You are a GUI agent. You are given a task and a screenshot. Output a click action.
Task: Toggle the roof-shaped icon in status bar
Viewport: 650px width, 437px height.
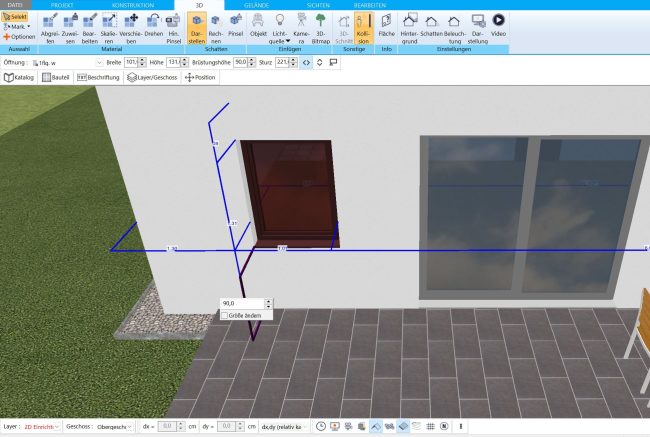376,426
